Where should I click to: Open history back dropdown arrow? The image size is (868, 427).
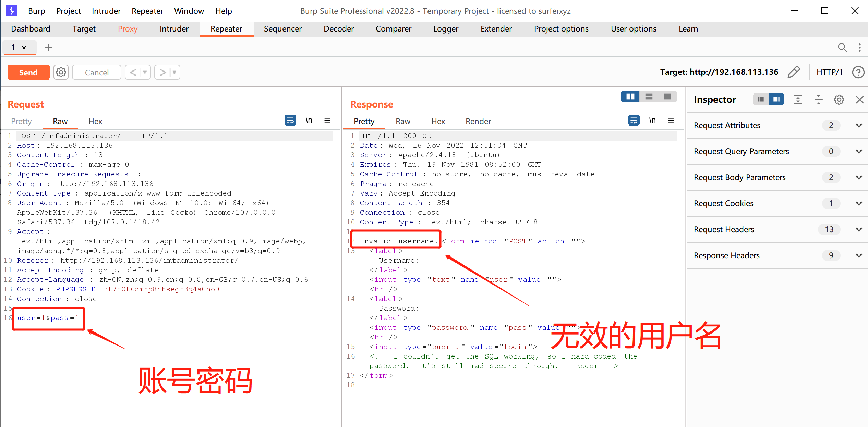145,72
